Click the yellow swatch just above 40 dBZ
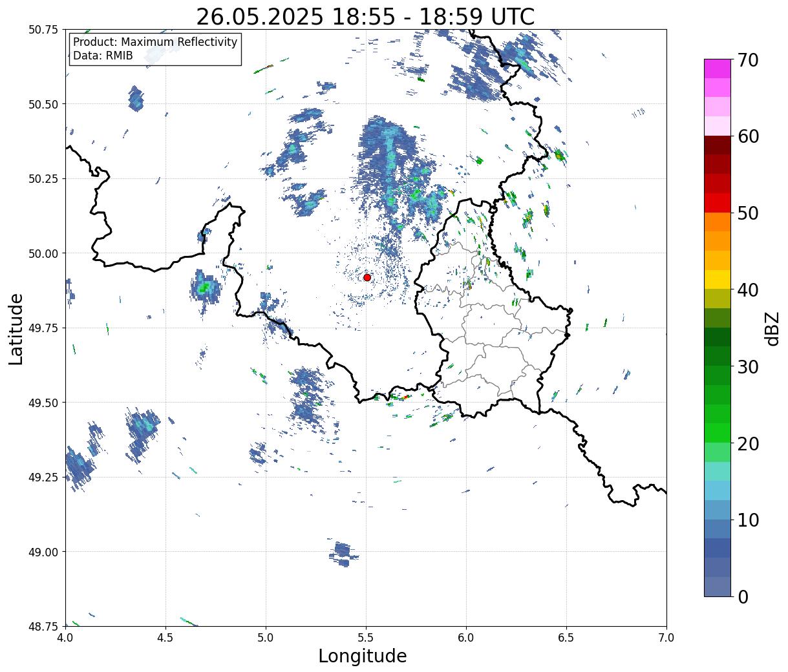This screenshot has width=788, height=672. 718,280
